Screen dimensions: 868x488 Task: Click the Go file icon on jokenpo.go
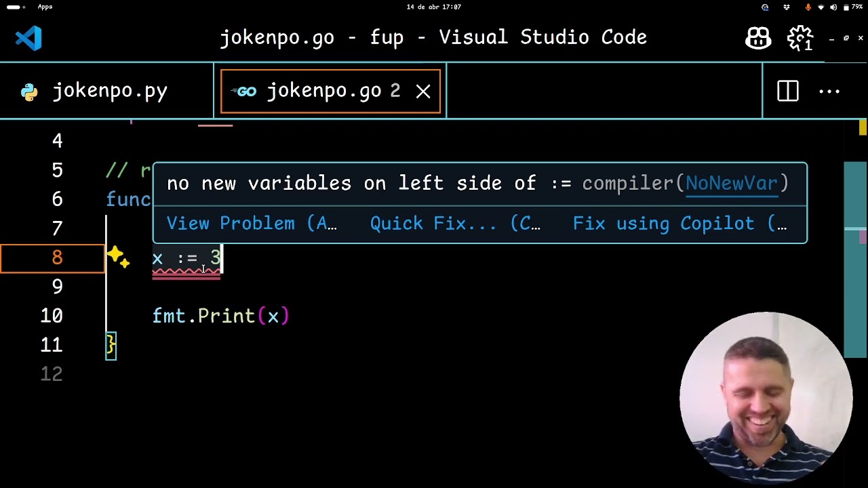pyautogui.click(x=244, y=91)
